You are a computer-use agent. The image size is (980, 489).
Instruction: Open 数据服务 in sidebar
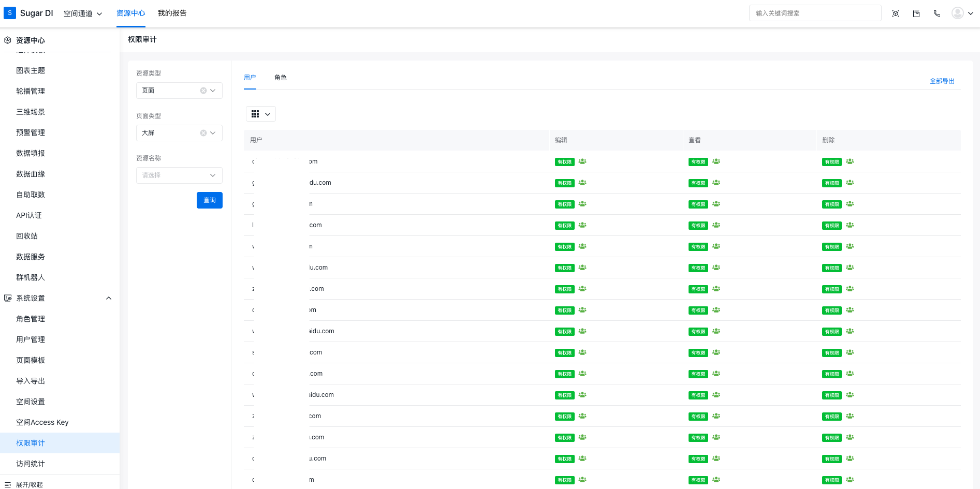(31, 257)
